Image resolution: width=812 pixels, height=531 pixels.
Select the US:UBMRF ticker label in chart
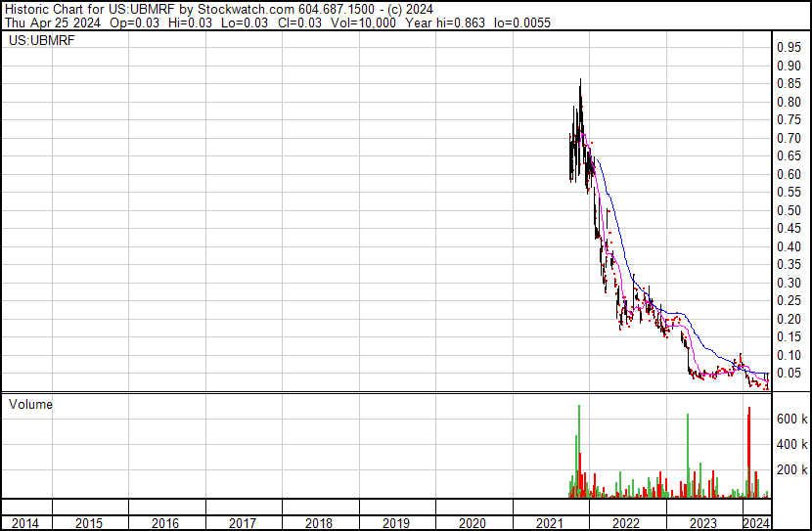pyautogui.click(x=41, y=40)
